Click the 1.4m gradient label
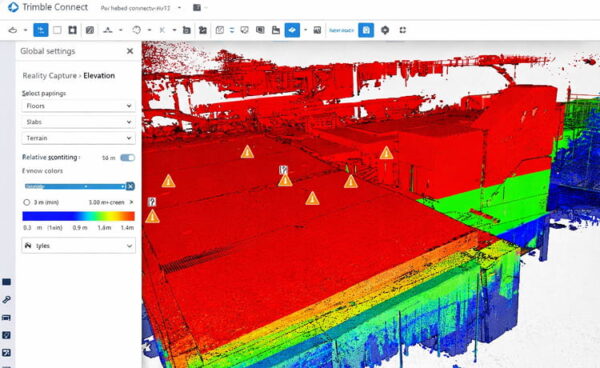This screenshot has width=600, height=368. coord(127,228)
